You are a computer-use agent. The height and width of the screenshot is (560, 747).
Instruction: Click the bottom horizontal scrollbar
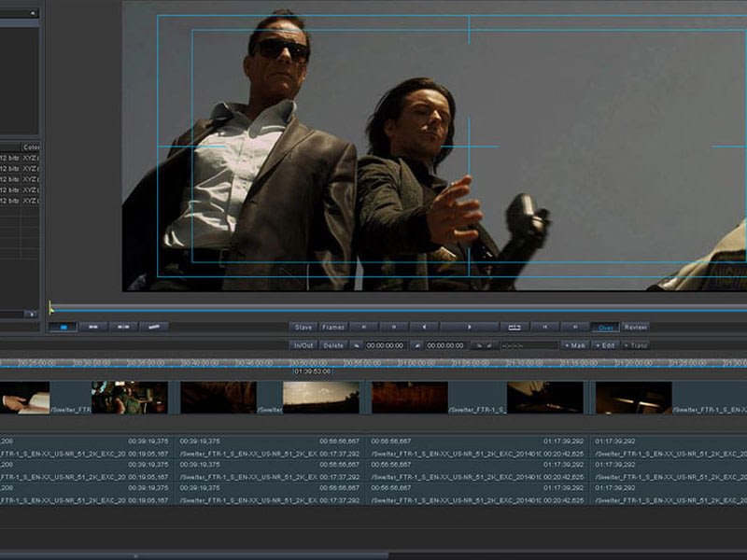coord(194,555)
